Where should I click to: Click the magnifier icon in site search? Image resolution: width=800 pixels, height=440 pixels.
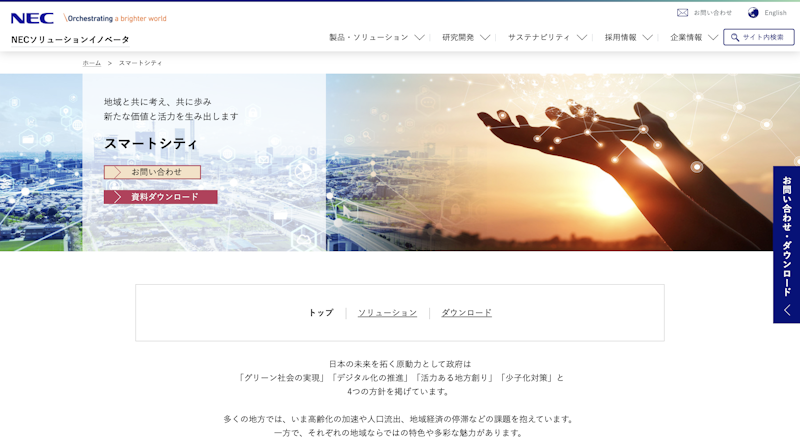pyautogui.click(x=735, y=37)
